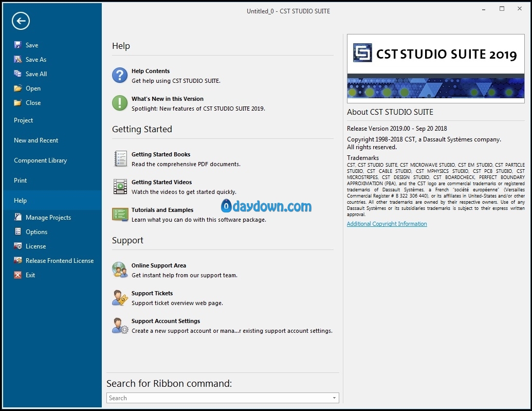The height and width of the screenshot is (411, 532).
Task: Select Save All menu entry
Action: click(x=36, y=74)
